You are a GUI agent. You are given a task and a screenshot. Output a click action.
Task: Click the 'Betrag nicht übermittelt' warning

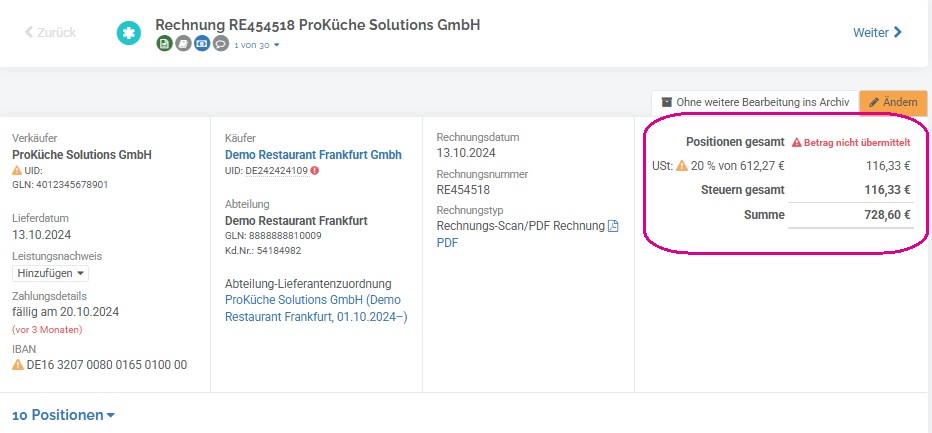coord(851,143)
